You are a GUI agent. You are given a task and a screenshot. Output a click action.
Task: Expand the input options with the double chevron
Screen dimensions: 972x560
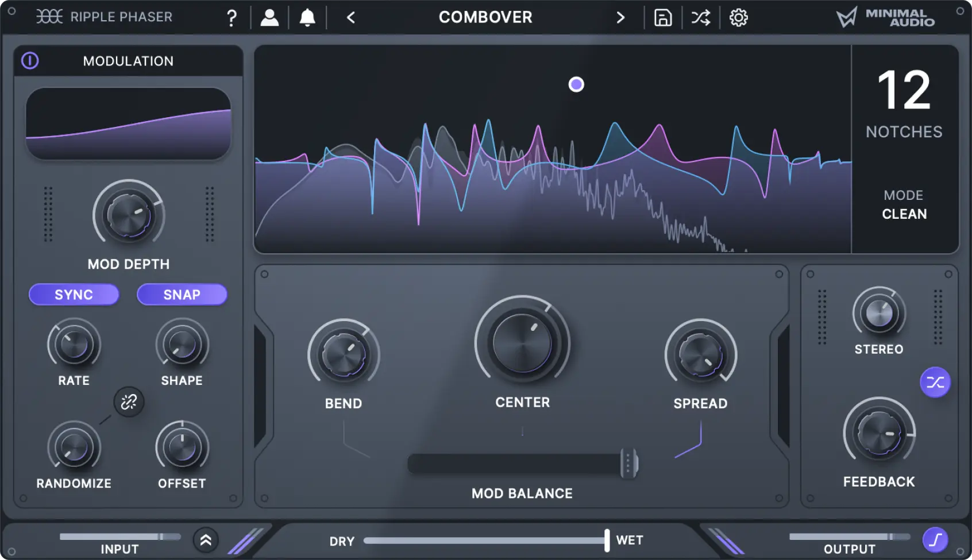(x=205, y=540)
